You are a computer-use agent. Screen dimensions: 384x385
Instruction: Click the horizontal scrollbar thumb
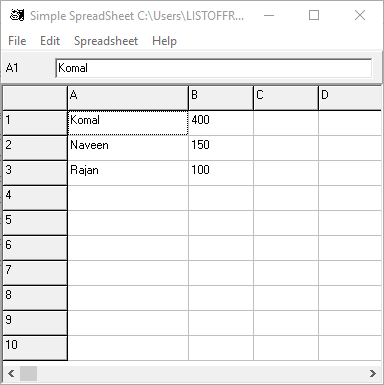[x=28, y=373]
